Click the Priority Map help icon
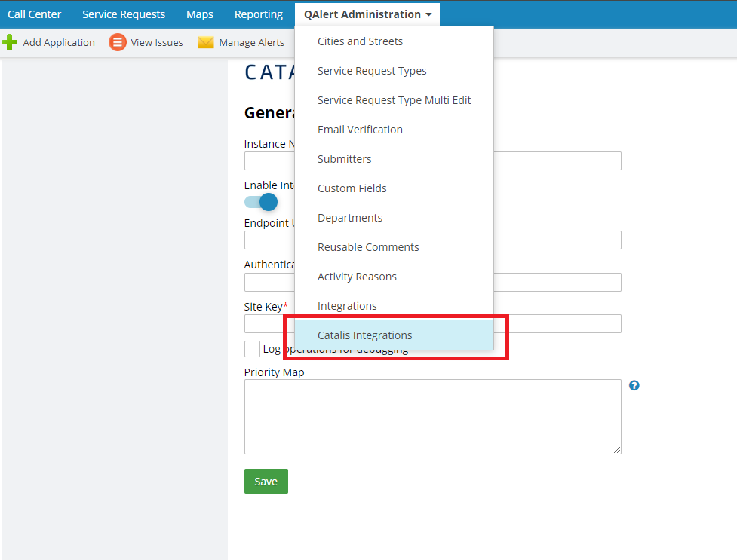737x560 pixels. 634,386
